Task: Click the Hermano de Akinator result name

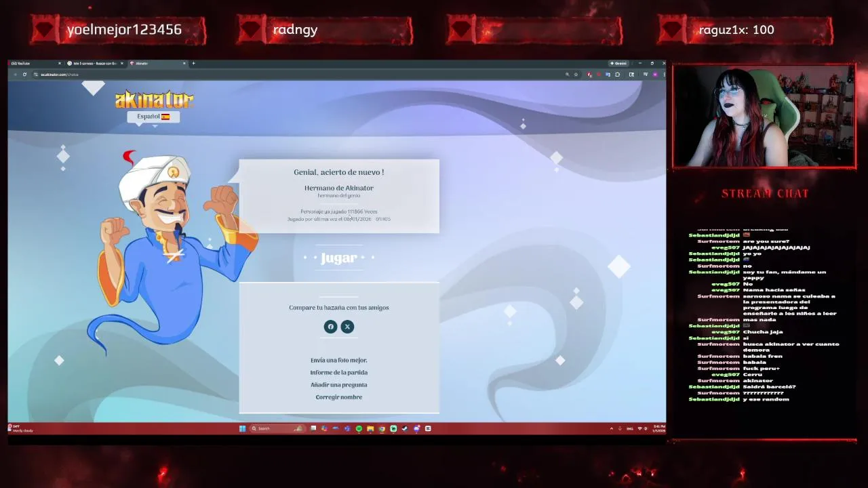Action: click(338, 188)
